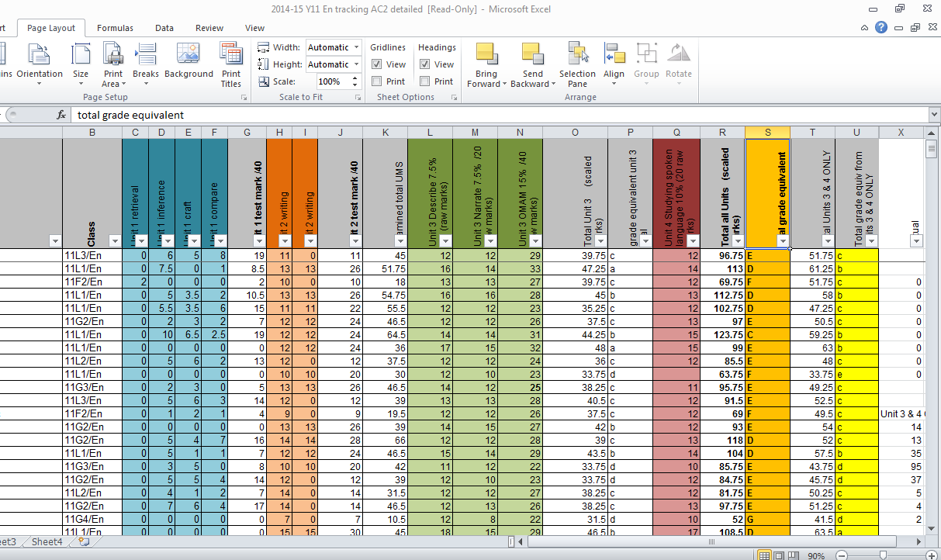Toggle the Gridlines View checkbox
941x560 pixels.
pos(377,64)
